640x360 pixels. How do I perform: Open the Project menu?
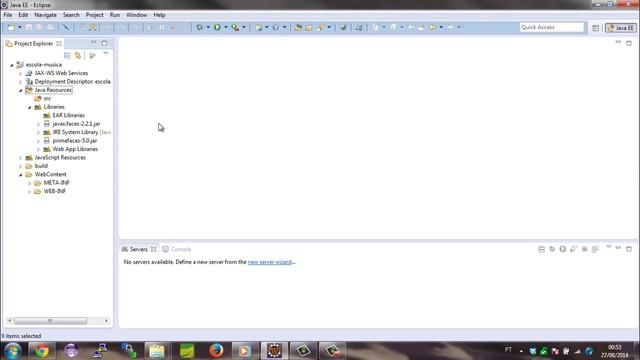tap(94, 15)
